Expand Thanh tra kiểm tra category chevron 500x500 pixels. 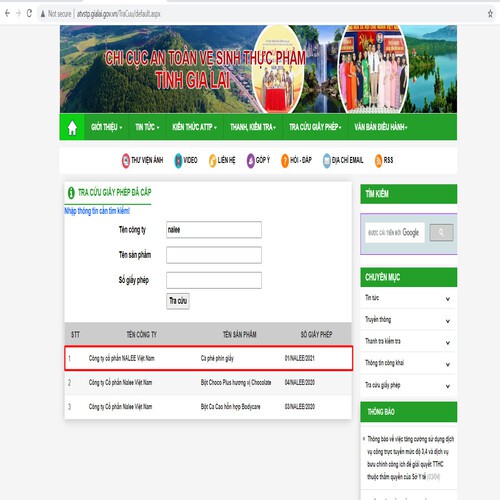[448, 343]
